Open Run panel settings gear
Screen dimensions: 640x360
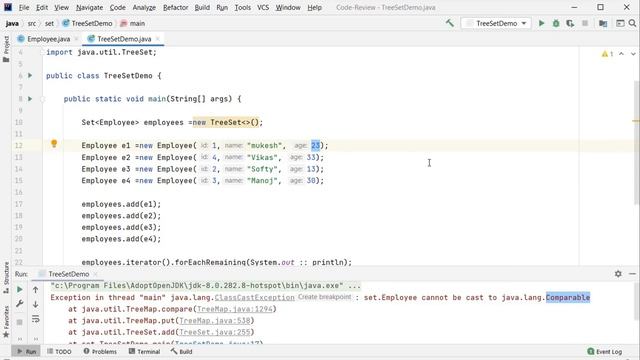tap(618, 274)
